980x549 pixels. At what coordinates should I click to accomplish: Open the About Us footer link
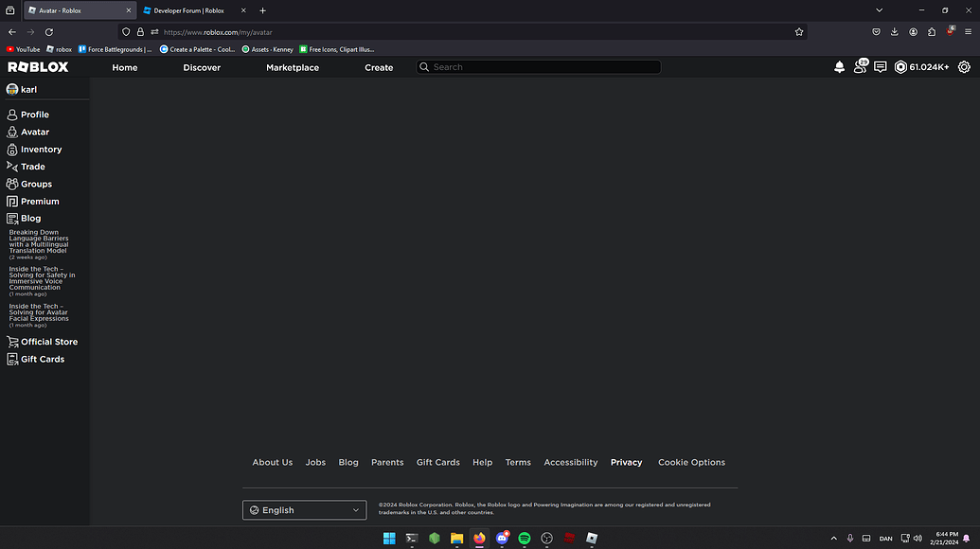(273, 463)
